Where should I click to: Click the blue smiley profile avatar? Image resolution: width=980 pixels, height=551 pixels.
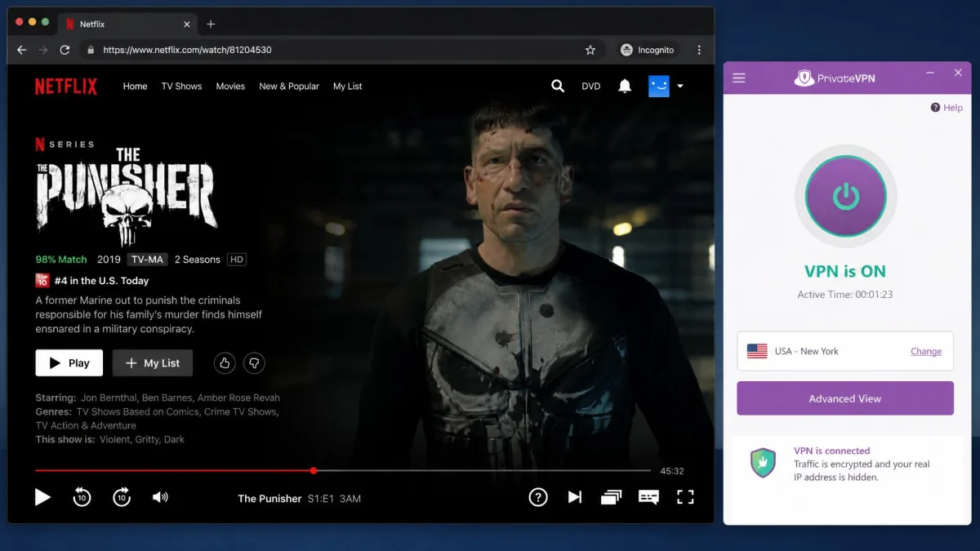[659, 86]
